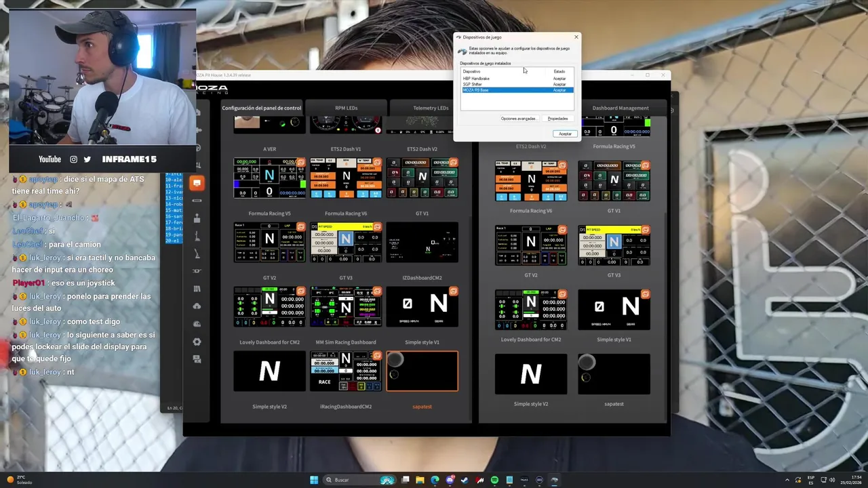Open the Windows Start menu
The height and width of the screenshot is (488, 868).
coord(314,480)
